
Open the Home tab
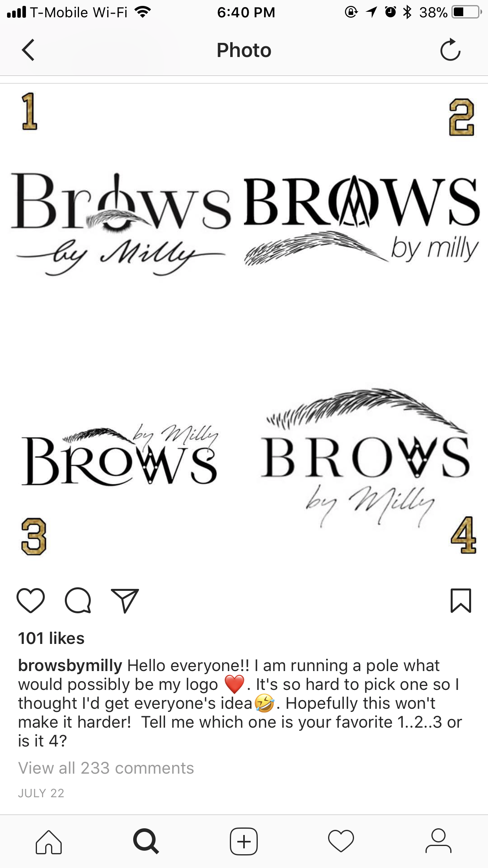[49, 842]
